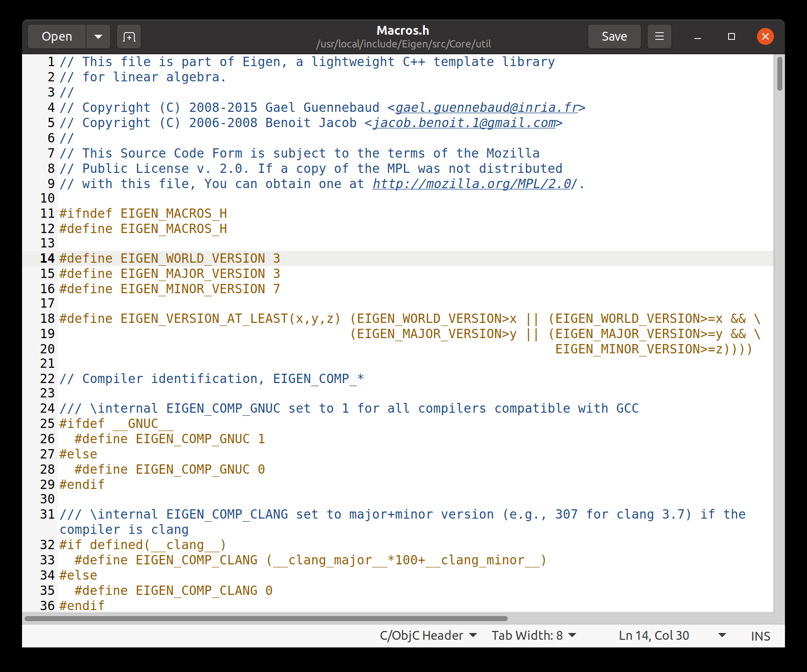Place cursor on EIGEN_MINOR_VERSION line 16

(x=170, y=289)
